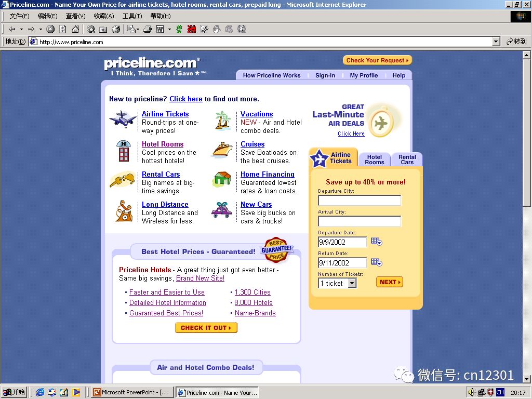Click the house Home Financing icon
The image size is (532, 399).
click(x=222, y=179)
